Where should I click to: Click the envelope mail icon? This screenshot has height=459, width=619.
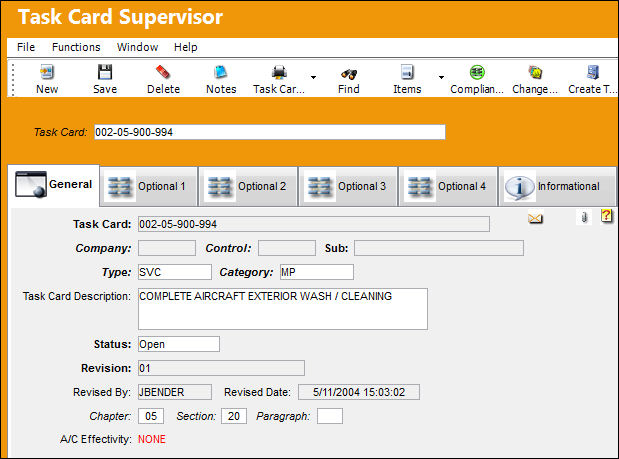click(x=535, y=218)
